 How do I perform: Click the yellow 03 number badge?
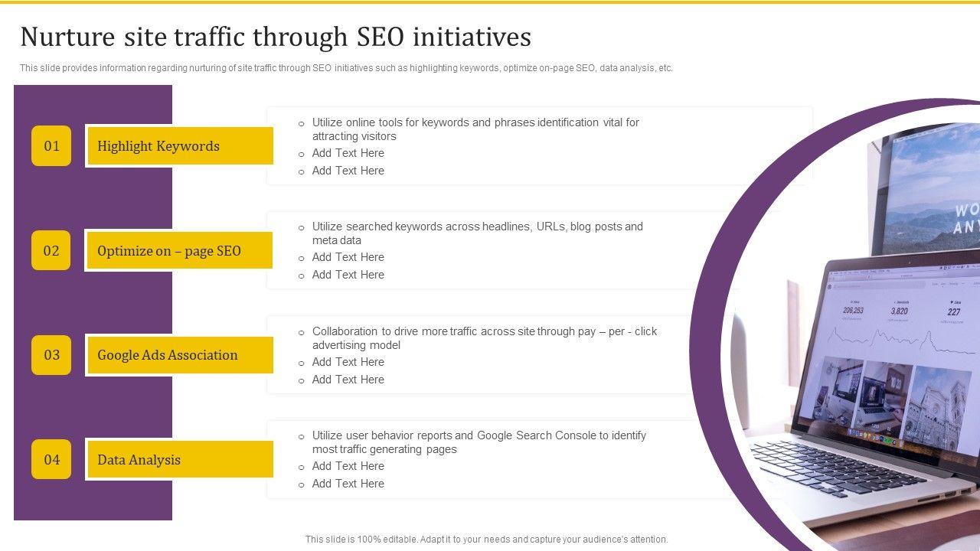click(x=51, y=355)
